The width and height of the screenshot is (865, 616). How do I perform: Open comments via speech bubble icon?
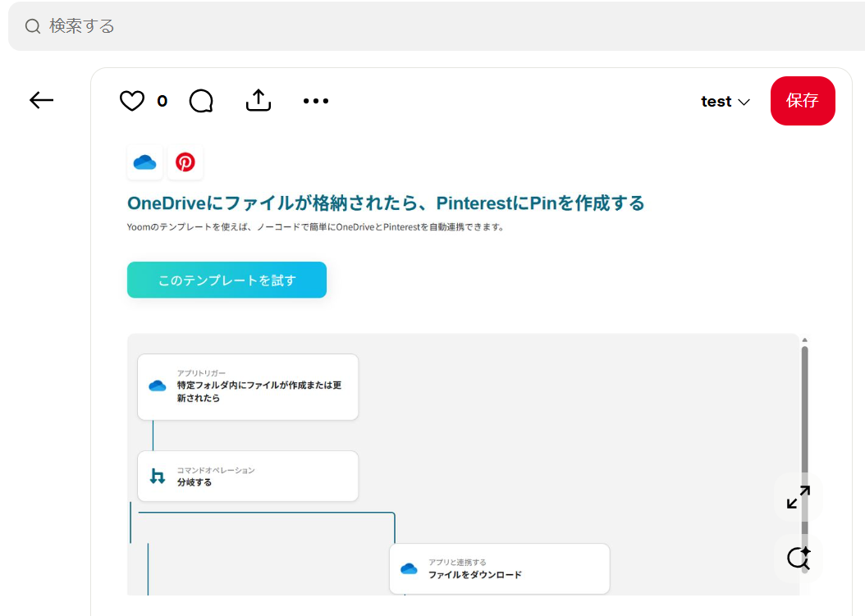click(201, 101)
